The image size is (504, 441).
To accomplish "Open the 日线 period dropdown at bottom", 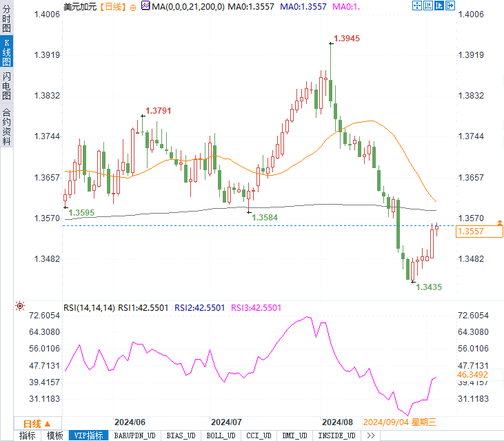I will (x=38, y=424).
